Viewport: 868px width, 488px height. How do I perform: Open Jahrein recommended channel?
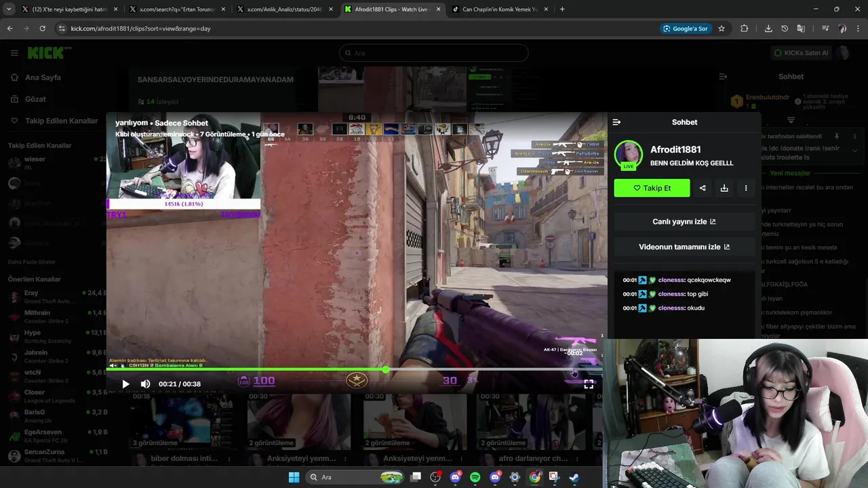coord(54,357)
